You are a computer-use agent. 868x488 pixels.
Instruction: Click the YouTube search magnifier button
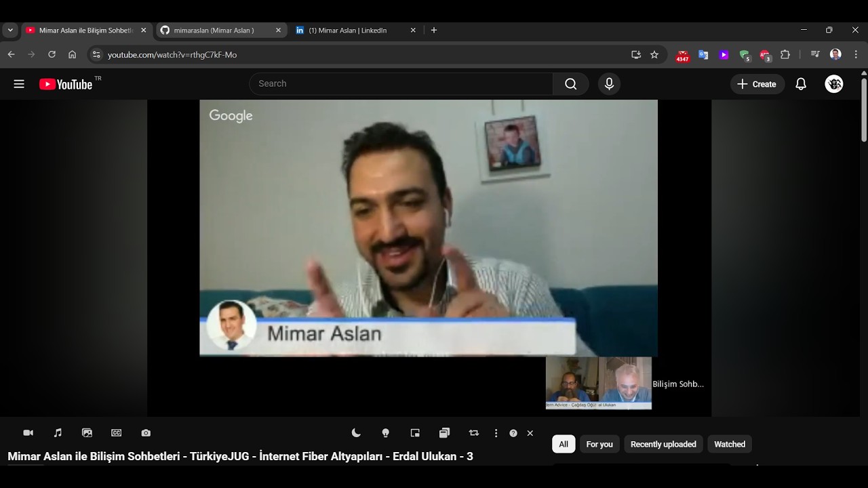[x=571, y=84]
